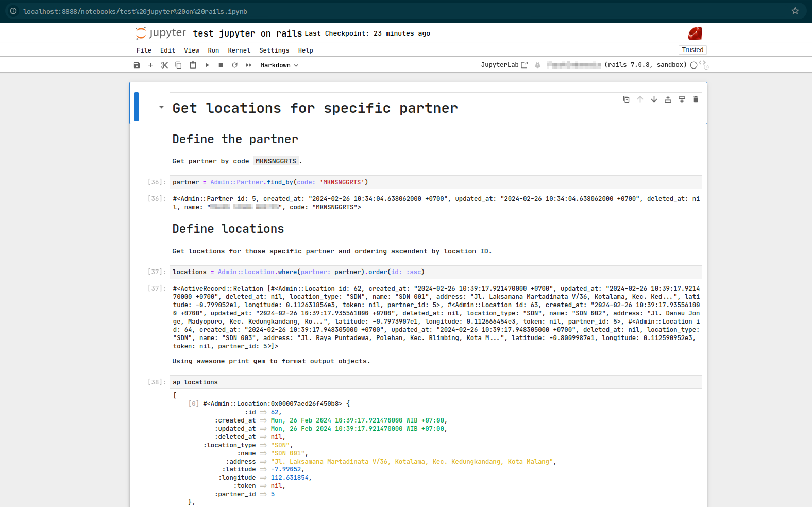This screenshot has width=812, height=507.
Task: Click the inline code MKNSNGGRTS
Action: tap(276, 161)
